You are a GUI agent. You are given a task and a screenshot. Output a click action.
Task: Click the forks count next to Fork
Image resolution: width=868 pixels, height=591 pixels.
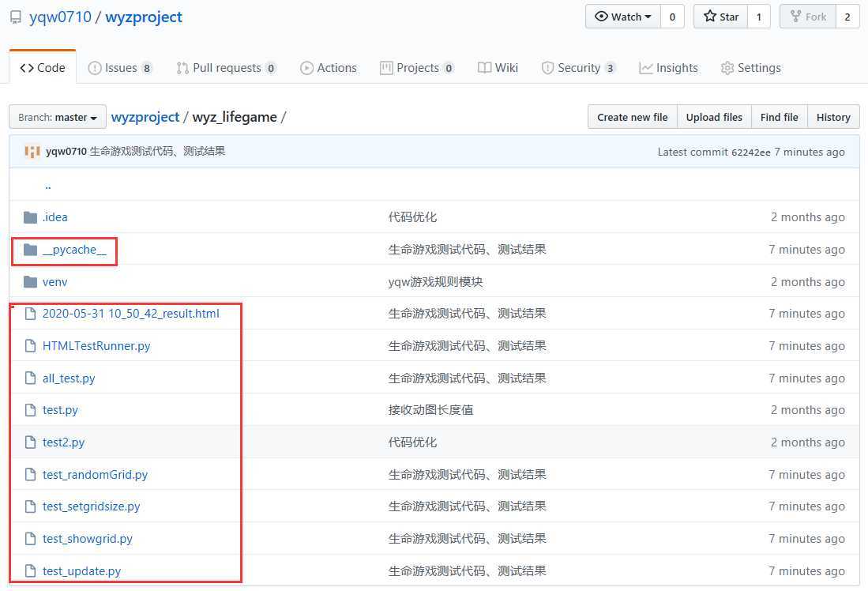(x=847, y=17)
